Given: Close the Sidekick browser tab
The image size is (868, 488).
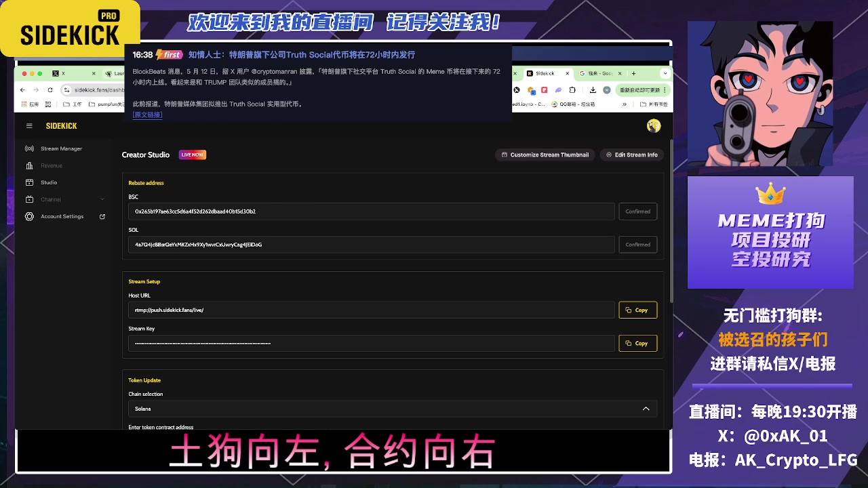Looking at the screenshot, I should [568, 73].
